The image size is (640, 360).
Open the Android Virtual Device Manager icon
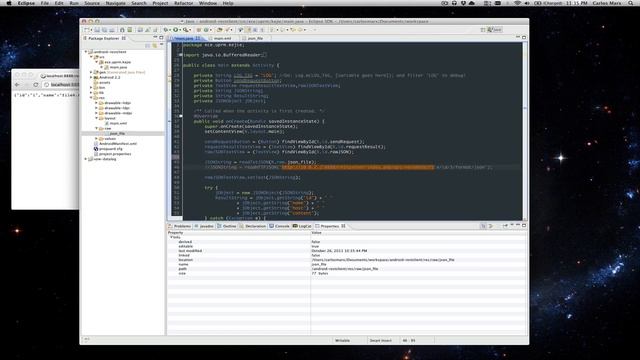click(130, 30)
